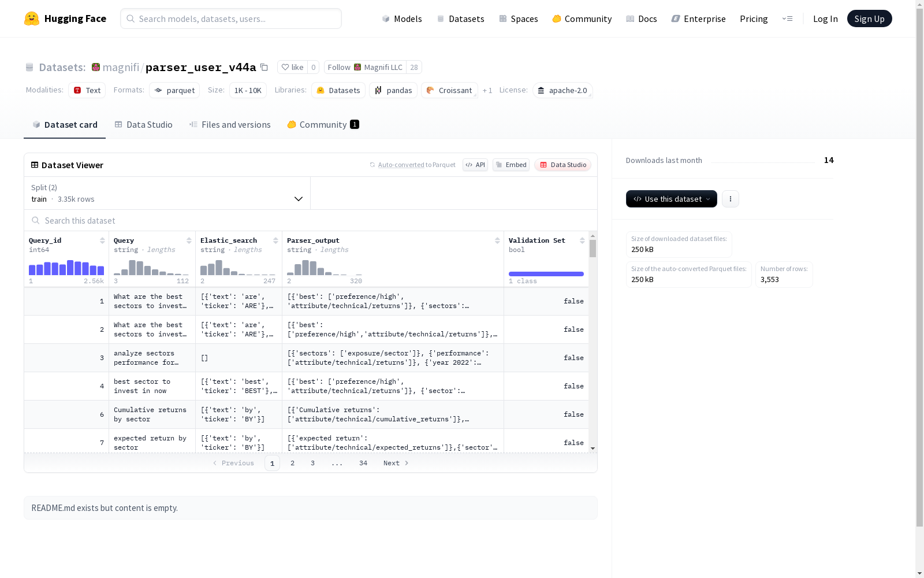This screenshot has height=578, width=924.
Task: Click the Sign Up button
Action: pos(869,18)
